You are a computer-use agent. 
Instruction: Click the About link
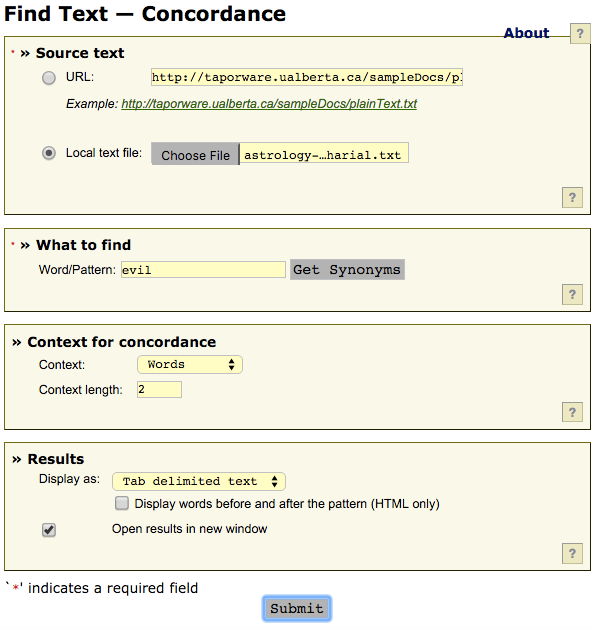click(x=526, y=33)
